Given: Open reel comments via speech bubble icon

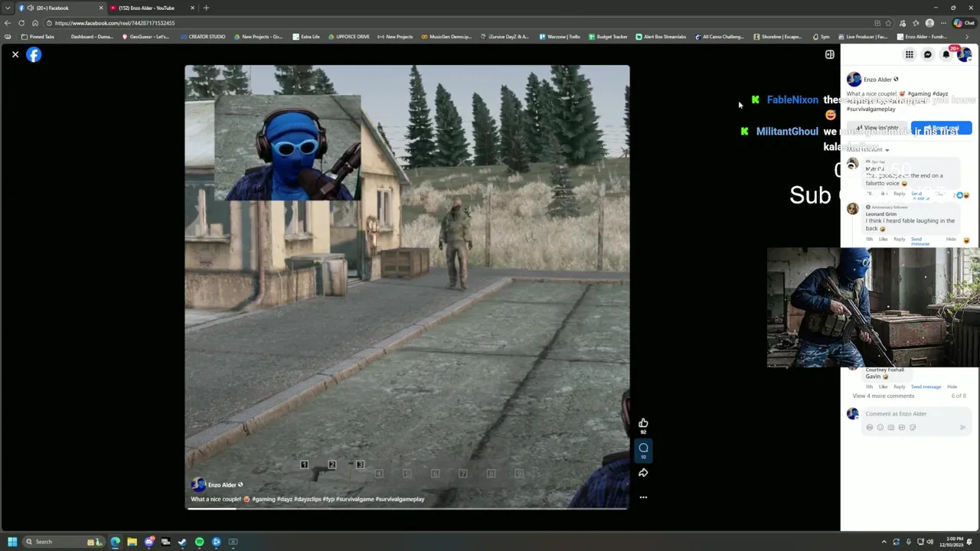Looking at the screenshot, I should tap(643, 448).
